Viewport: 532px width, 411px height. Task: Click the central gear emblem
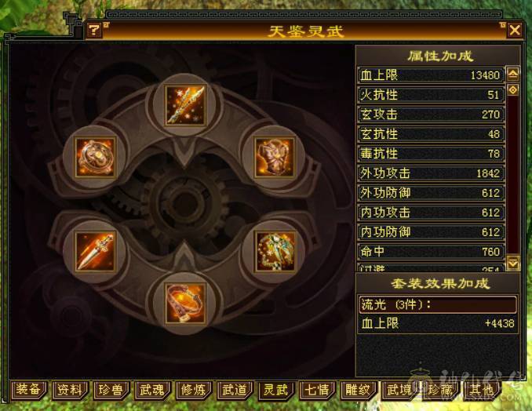(x=184, y=205)
